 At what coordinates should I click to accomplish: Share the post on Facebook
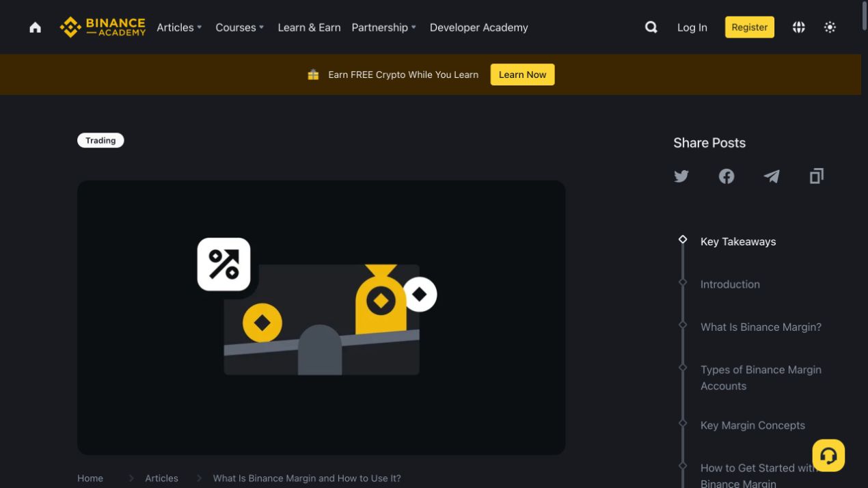[727, 176]
